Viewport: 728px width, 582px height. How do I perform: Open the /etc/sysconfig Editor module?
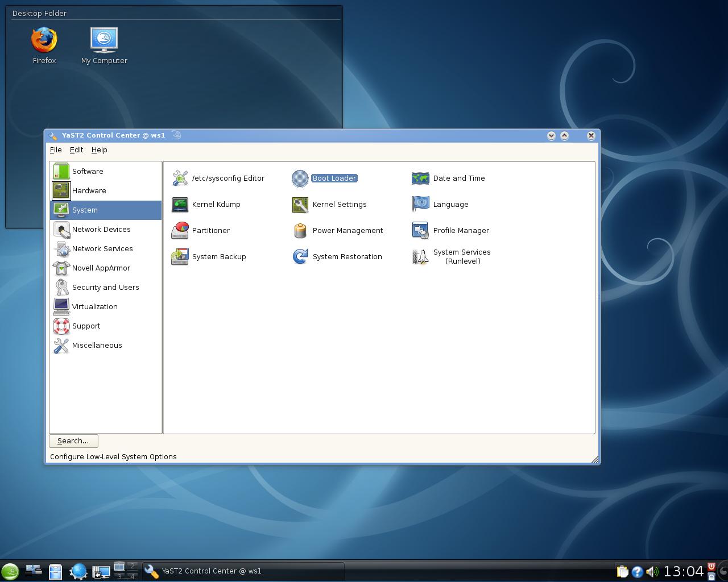click(218, 178)
